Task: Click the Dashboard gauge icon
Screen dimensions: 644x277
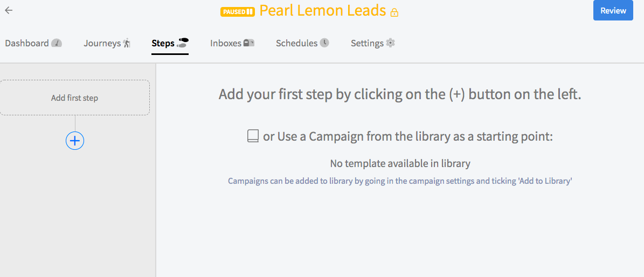Action: click(x=57, y=43)
